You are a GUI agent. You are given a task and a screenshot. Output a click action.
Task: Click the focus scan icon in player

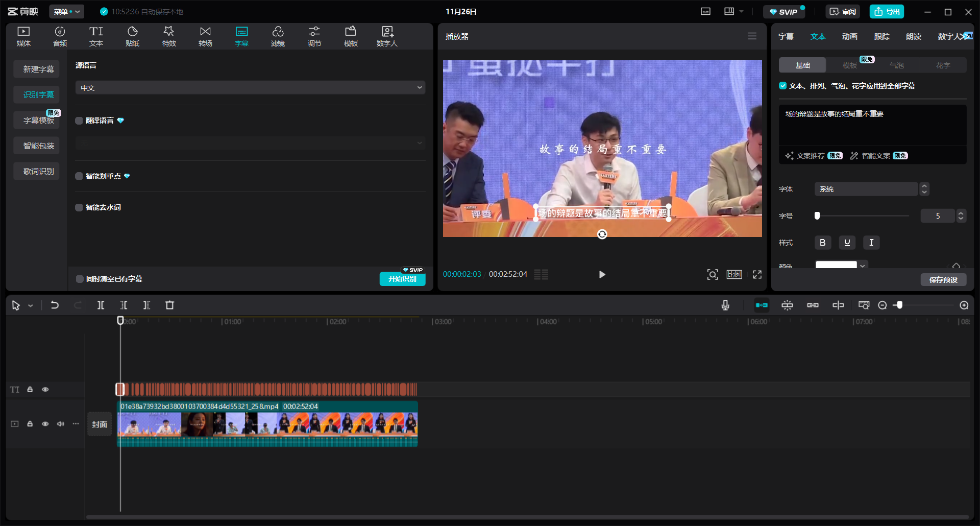pyautogui.click(x=713, y=274)
